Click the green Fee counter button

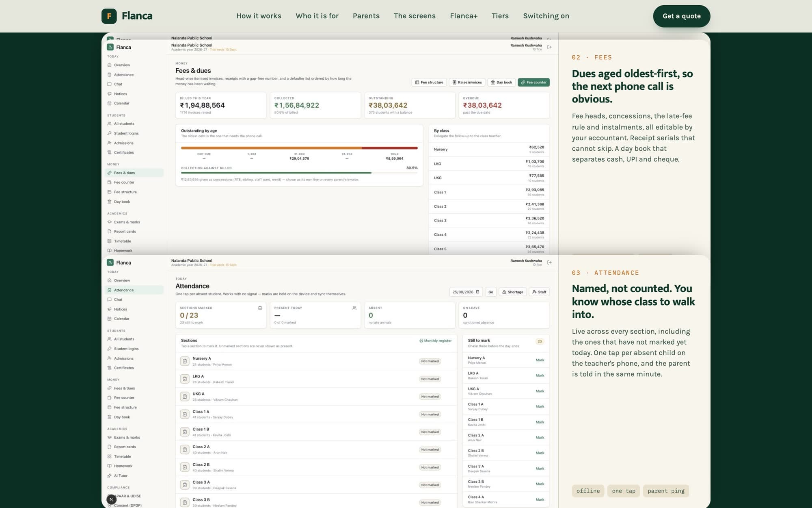[x=533, y=82]
